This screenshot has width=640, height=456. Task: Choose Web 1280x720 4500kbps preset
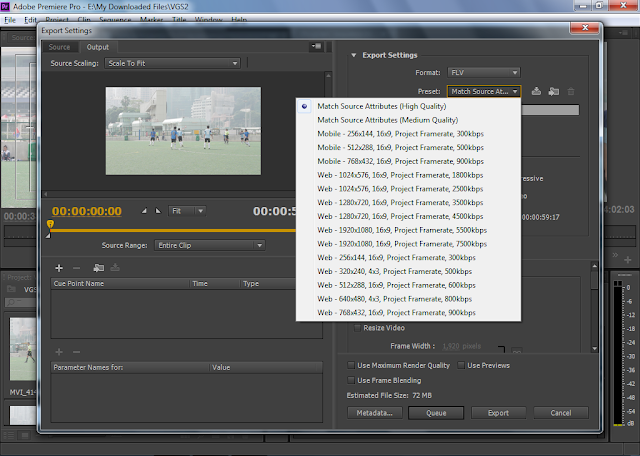tap(408, 216)
